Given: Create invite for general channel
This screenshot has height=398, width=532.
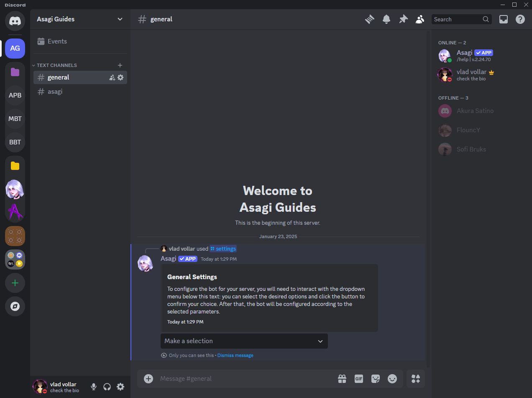Looking at the screenshot, I should click(x=112, y=77).
